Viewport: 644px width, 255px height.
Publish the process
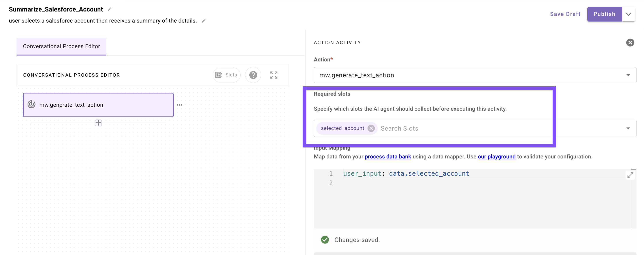604,14
